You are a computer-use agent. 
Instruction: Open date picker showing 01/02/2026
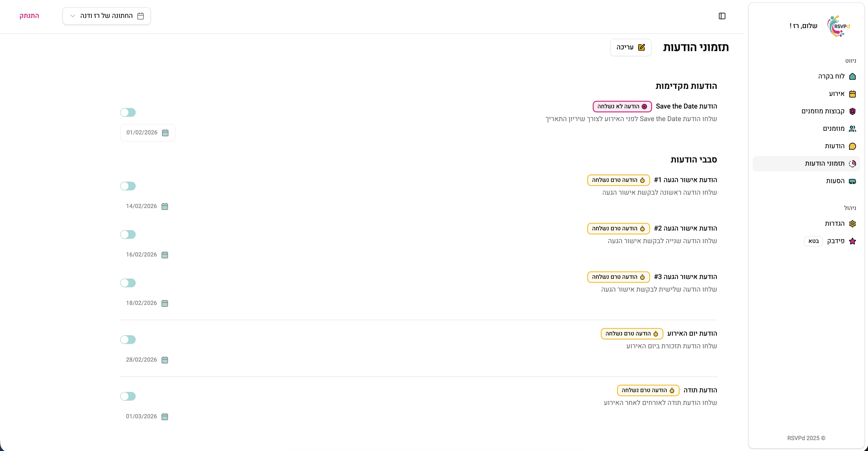148,133
